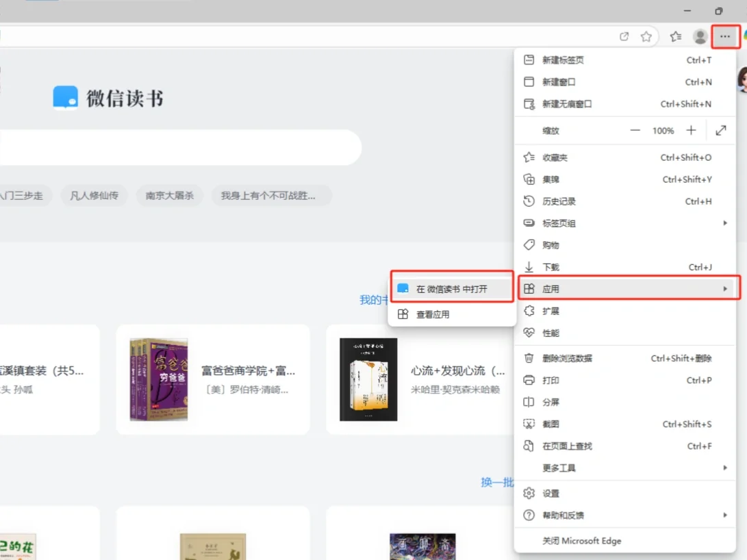Click the downloads arrow icon
Viewport: 747px width, 560px height.
(x=529, y=267)
